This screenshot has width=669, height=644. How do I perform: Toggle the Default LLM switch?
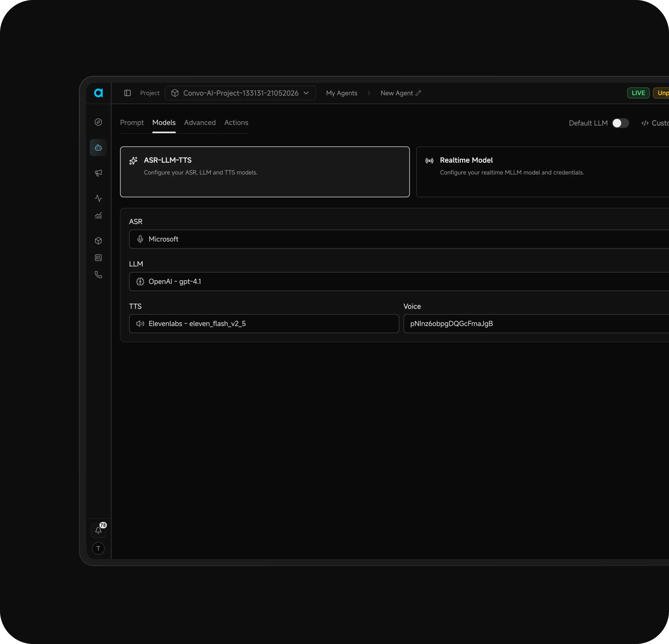(620, 123)
